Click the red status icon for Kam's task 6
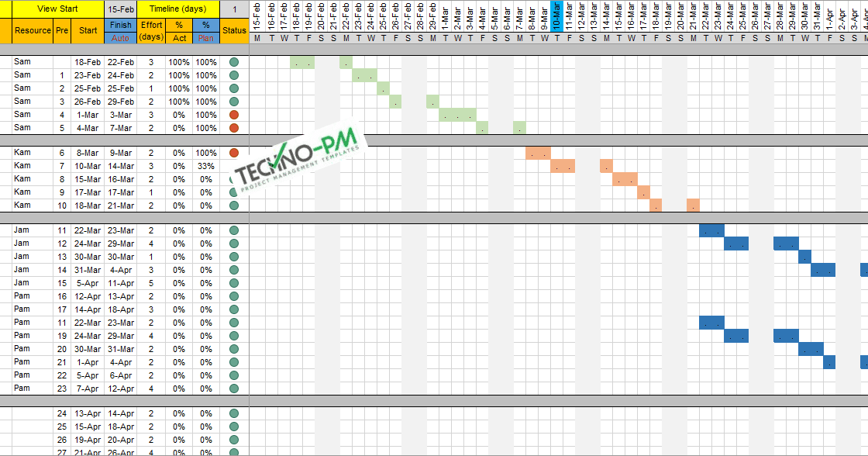Viewport: 868px width, 456px height. pyautogui.click(x=234, y=153)
